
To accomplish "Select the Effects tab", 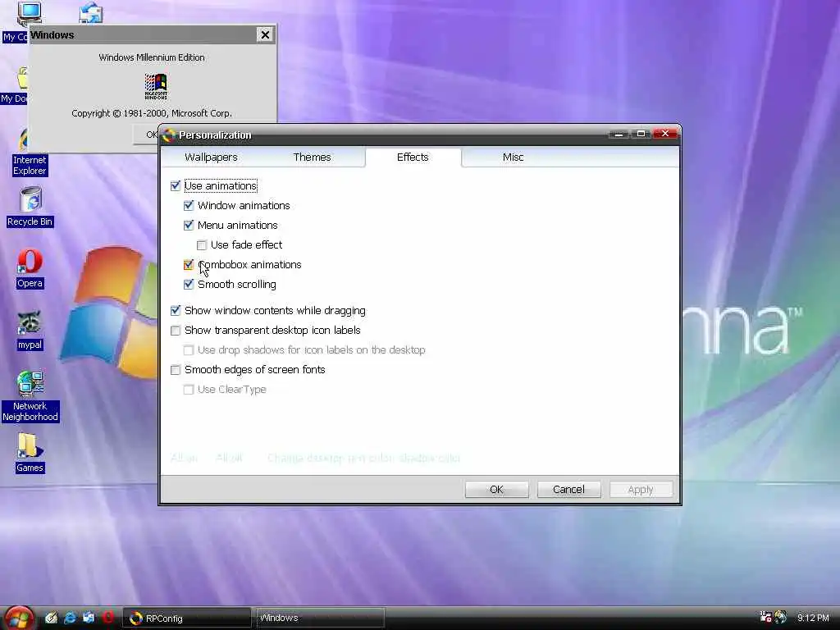I will point(413,157).
